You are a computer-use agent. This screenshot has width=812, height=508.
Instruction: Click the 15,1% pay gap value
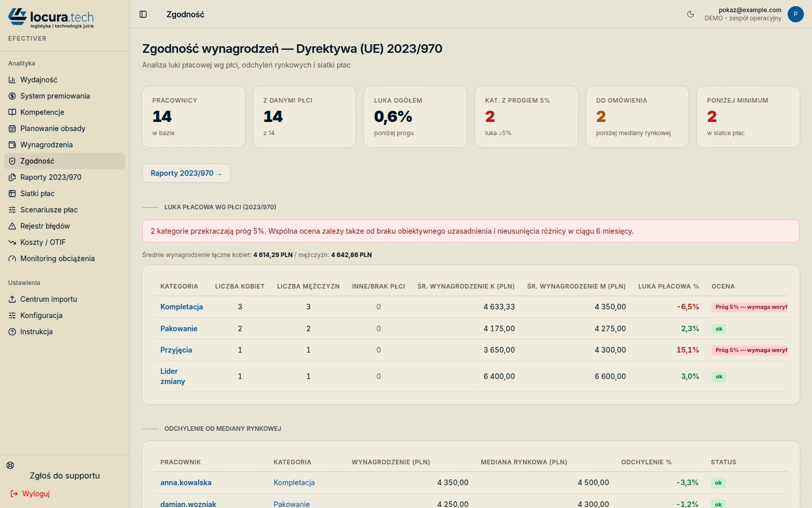(688, 350)
